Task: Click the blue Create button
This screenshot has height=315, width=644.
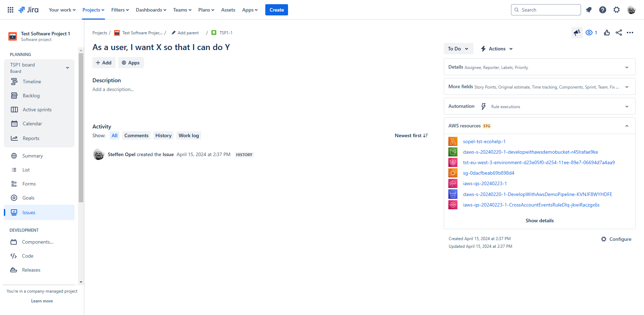Action: [x=276, y=10]
